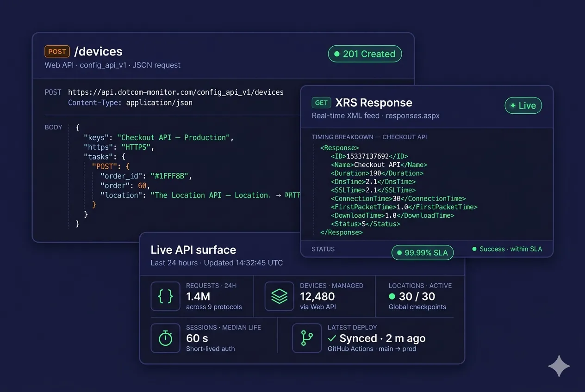
Task: Click the ConnectionTime 30 XML line
Action: click(398, 198)
